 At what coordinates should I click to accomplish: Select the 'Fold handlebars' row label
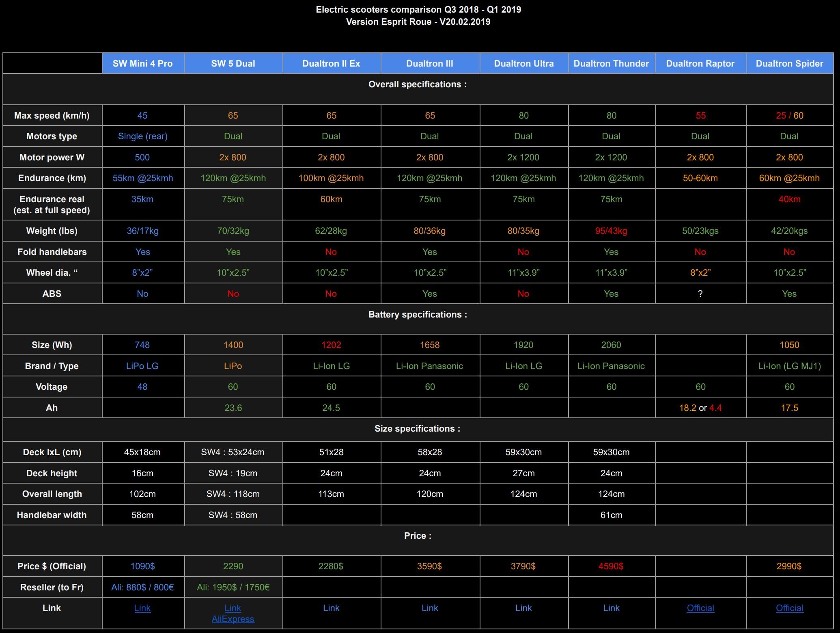click(x=52, y=252)
